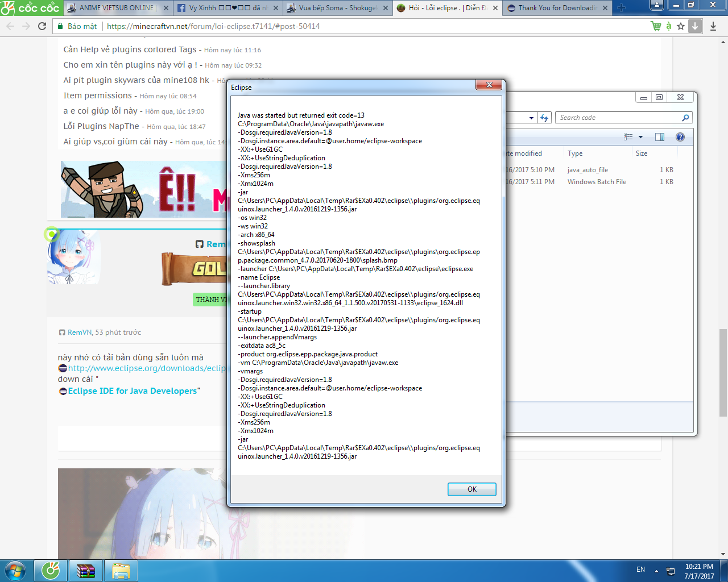Open the taskbar clock showing 10:21 PM

[x=699, y=571]
